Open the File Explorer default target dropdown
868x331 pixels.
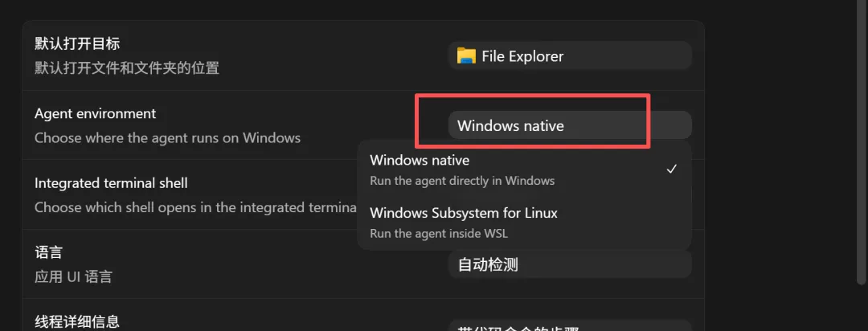pos(570,55)
